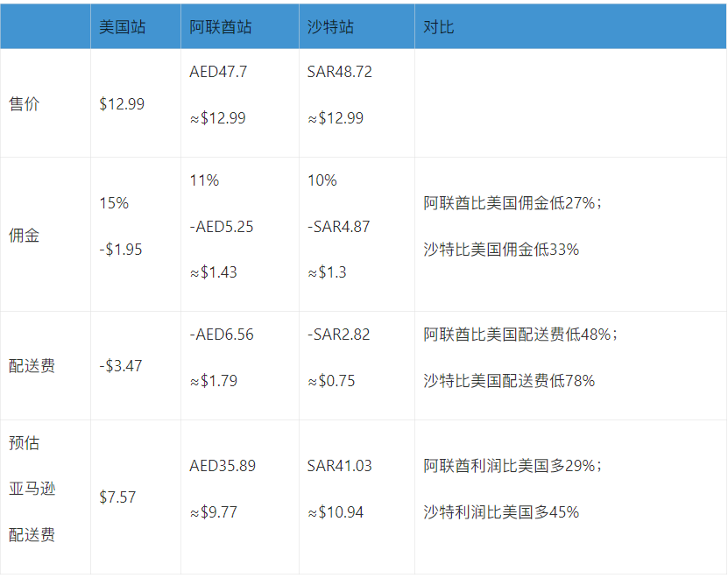Click the 15% commission rate

(x=114, y=203)
